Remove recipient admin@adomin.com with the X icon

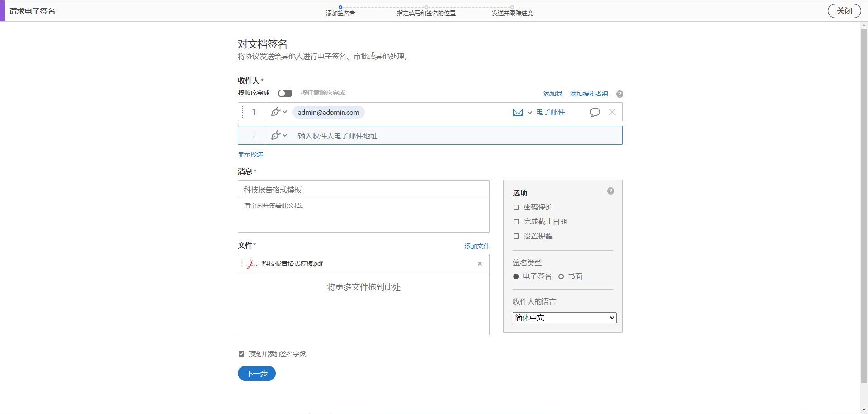(x=612, y=112)
